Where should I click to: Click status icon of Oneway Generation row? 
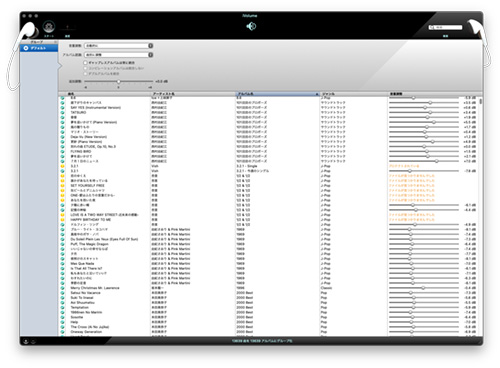(x=62, y=332)
